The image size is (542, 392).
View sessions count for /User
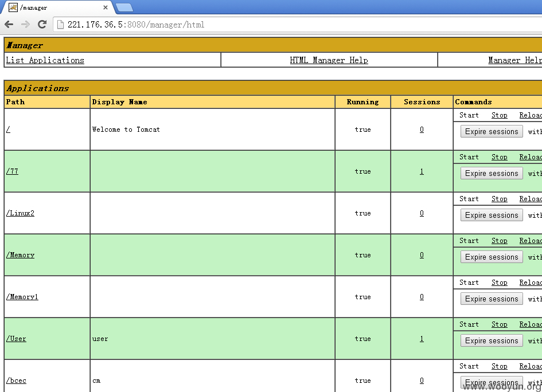[422, 339]
